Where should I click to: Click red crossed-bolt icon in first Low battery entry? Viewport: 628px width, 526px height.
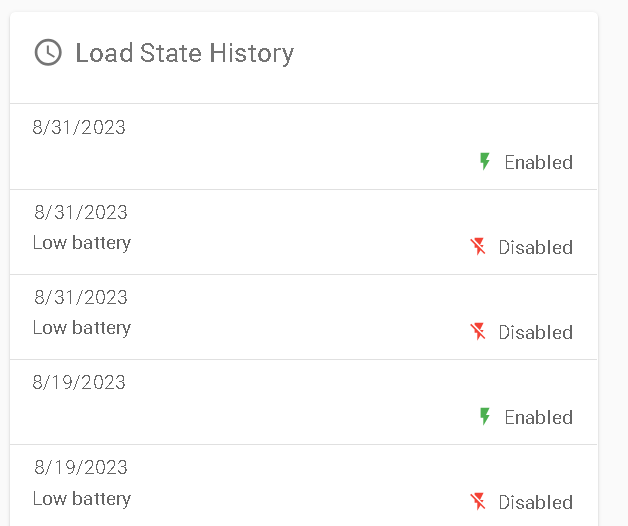(478, 246)
